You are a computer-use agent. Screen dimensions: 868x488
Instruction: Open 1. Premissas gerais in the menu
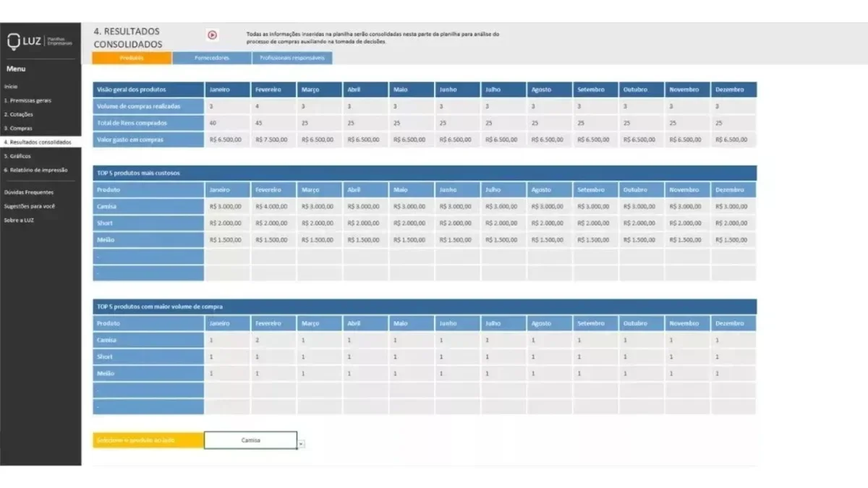27,100
